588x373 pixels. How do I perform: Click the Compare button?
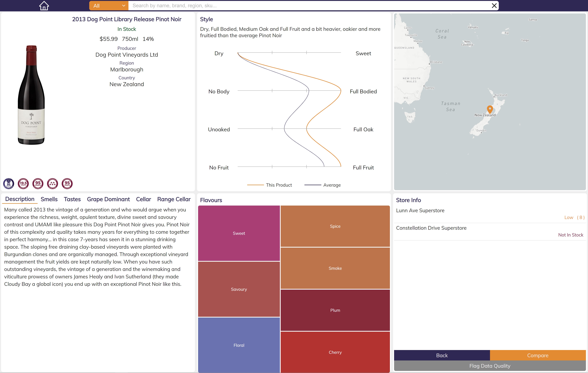pos(538,355)
